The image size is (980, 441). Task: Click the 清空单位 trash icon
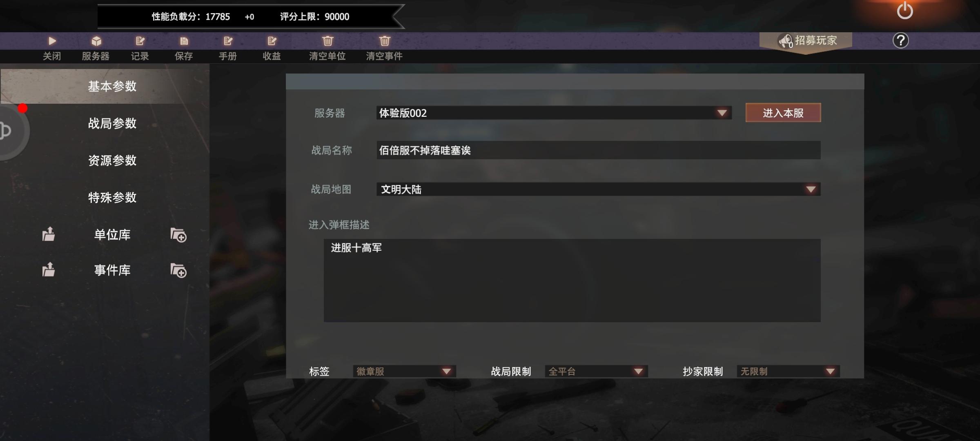[x=327, y=41]
